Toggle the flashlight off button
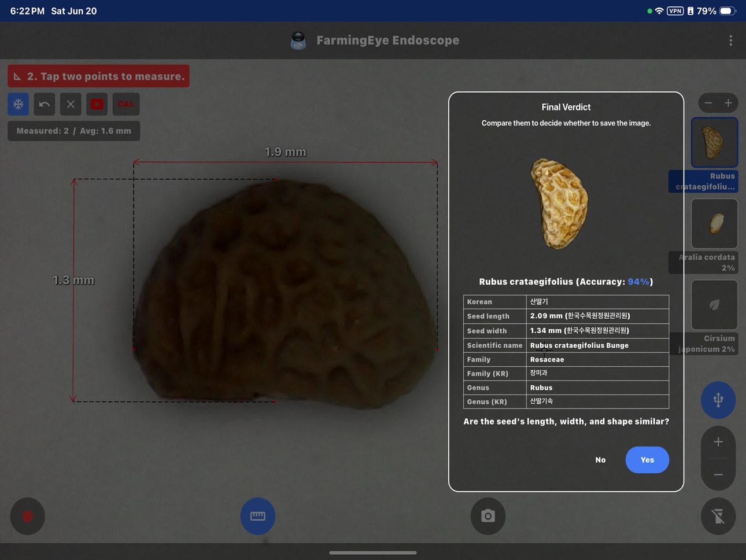 718,516
